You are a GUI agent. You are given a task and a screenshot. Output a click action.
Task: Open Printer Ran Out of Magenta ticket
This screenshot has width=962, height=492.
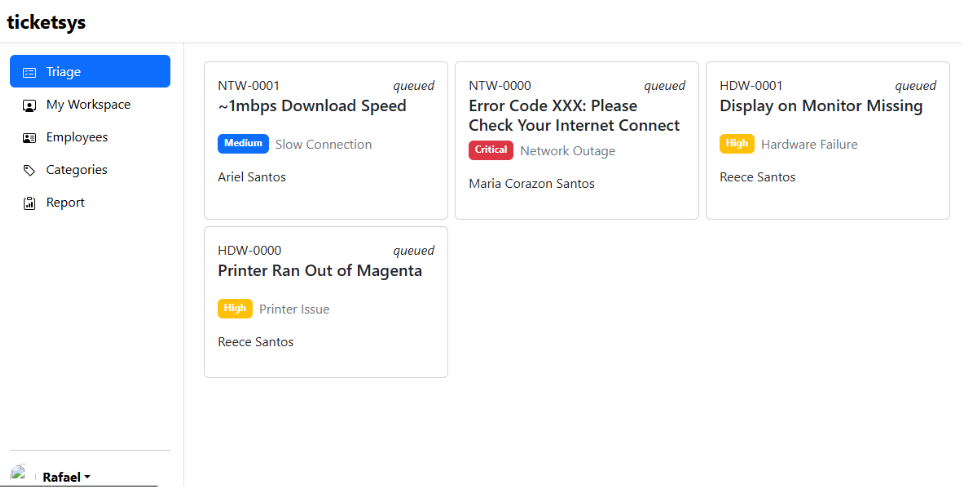[x=320, y=271]
